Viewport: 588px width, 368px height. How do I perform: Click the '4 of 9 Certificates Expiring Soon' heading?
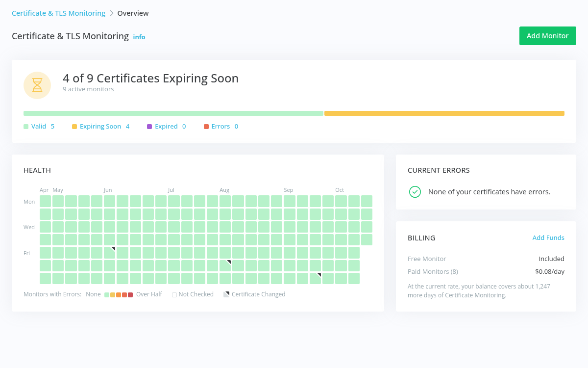point(150,78)
